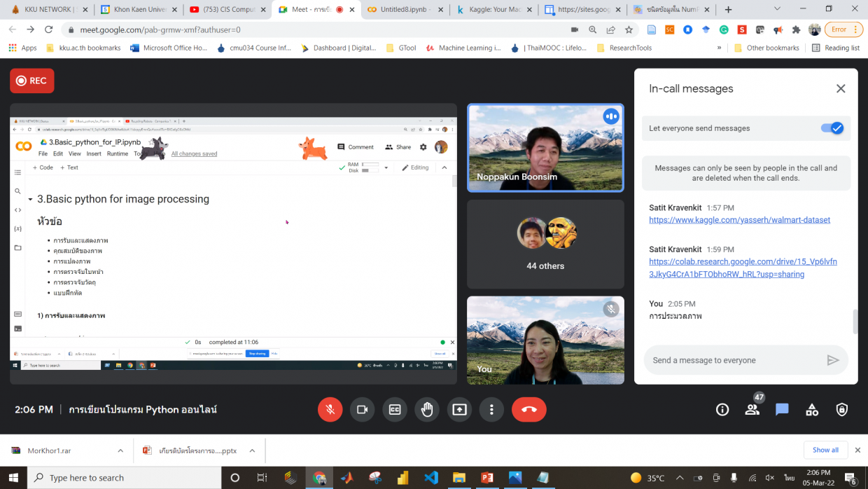The width and height of the screenshot is (868, 489).
Task: Toggle Let everyone send messages switch
Action: point(832,128)
